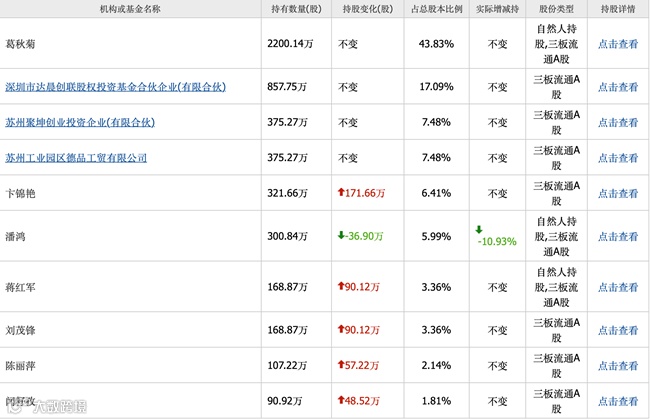The height and width of the screenshot is (420, 650).
Task: Open 点击查看 for 深圳市达晨创联股权投资基金 row
Action: [x=618, y=87]
